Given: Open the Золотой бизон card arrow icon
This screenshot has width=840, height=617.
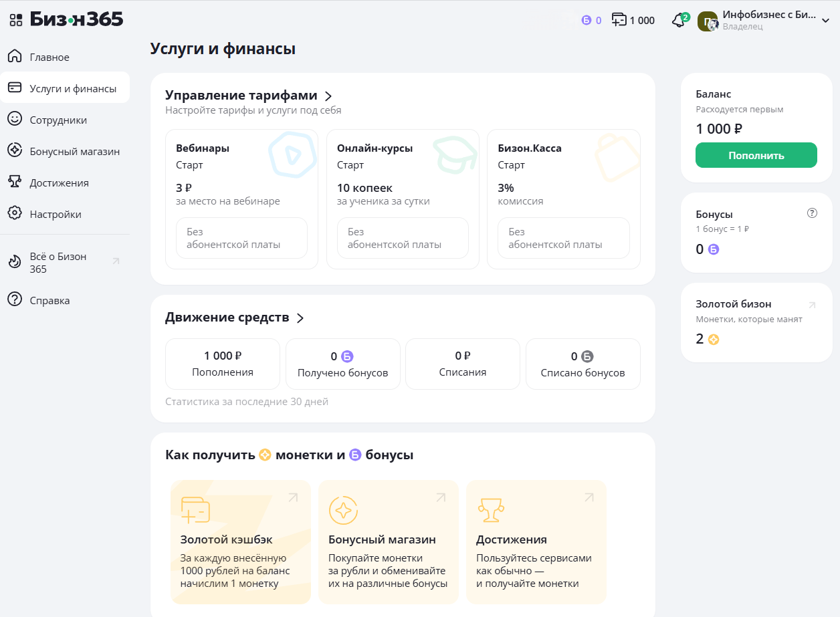Looking at the screenshot, I should (812, 305).
